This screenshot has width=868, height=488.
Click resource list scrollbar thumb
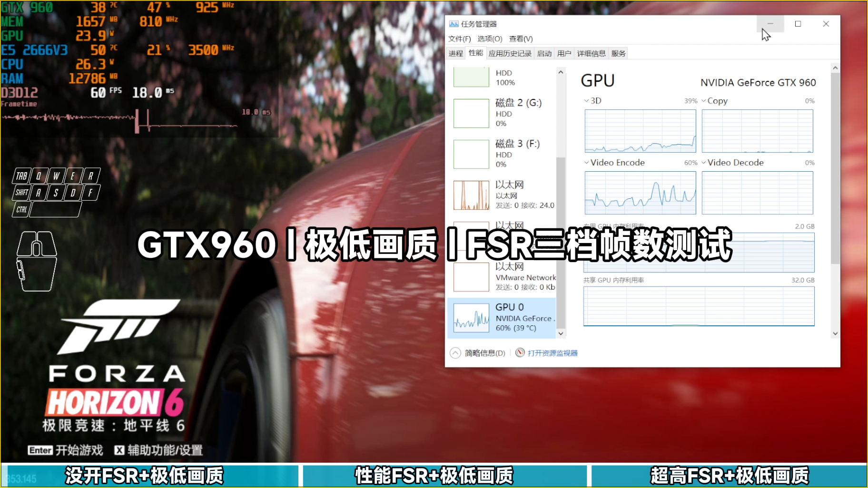point(561,243)
